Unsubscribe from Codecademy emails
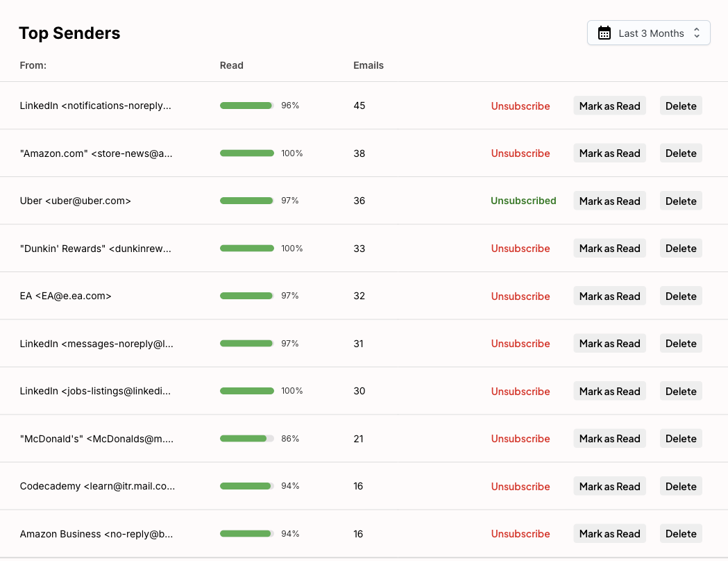The image size is (728, 561). coord(520,487)
